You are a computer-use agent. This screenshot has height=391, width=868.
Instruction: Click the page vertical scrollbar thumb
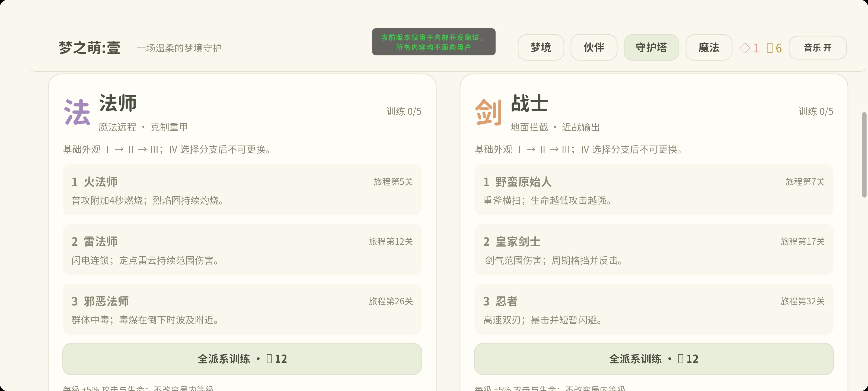[864, 155]
